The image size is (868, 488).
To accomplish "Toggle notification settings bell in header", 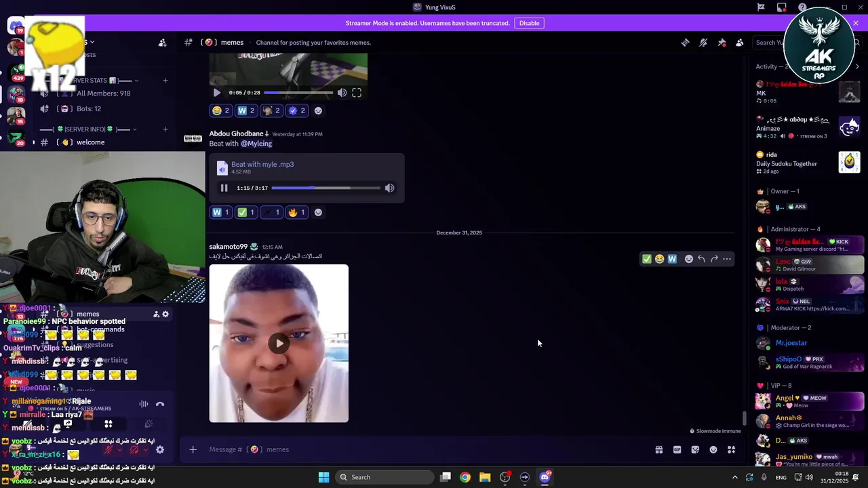I will click(703, 42).
